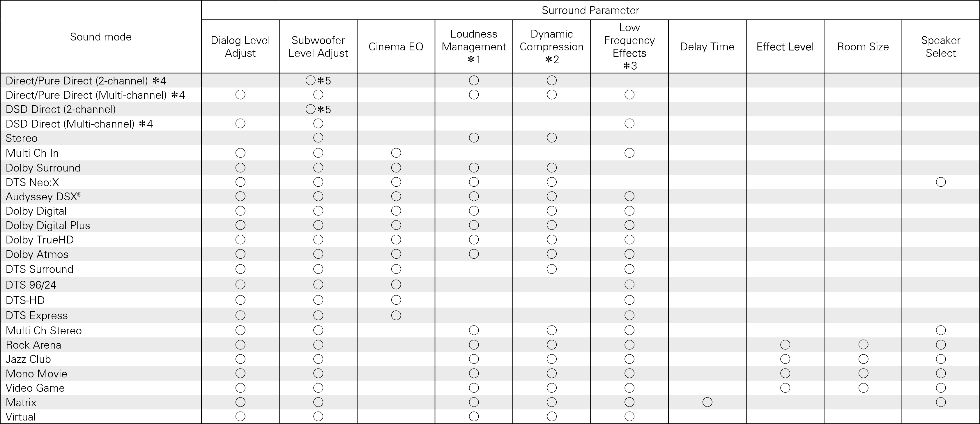Viewport: 980px width, 424px height.
Task: Select Speaker Select circle for DTS Neo:X
Action: tap(941, 182)
